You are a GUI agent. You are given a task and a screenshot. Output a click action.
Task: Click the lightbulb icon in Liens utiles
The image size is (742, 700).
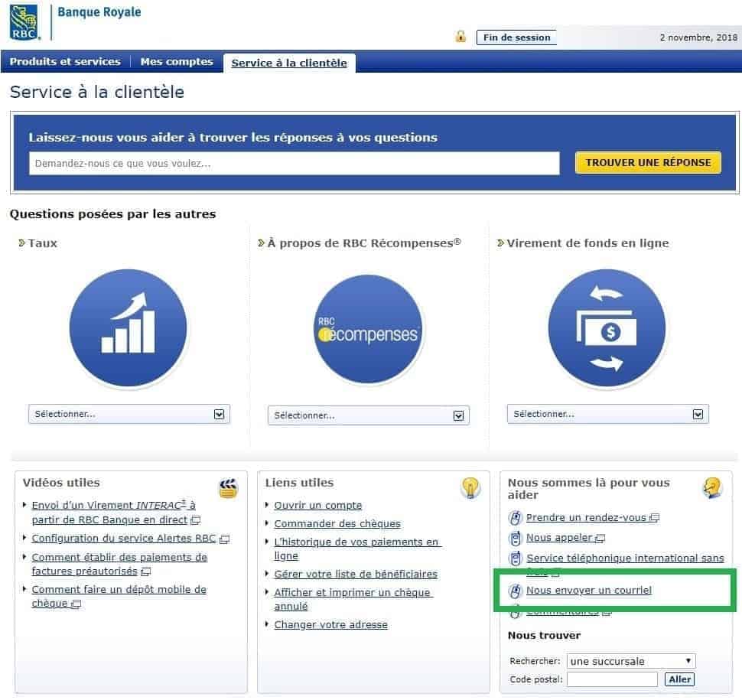coord(470,487)
